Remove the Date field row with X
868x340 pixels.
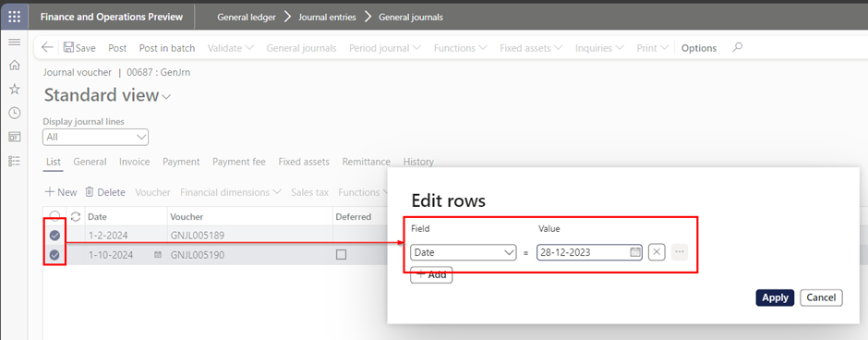657,252
